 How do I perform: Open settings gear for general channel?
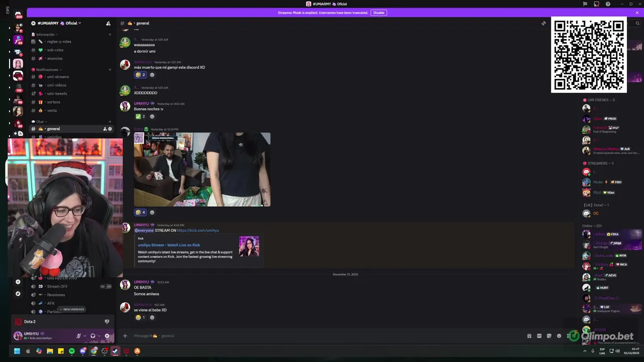click(110, 129)
